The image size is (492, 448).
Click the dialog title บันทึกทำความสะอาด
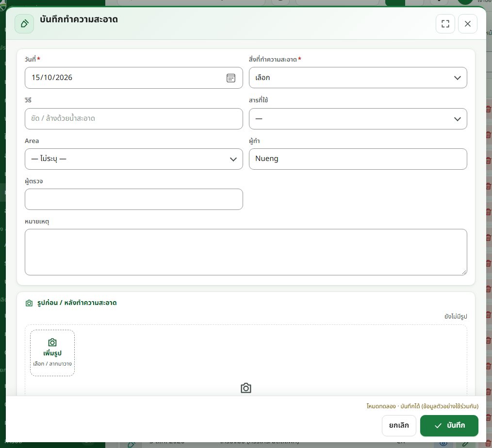click(79, 19)
